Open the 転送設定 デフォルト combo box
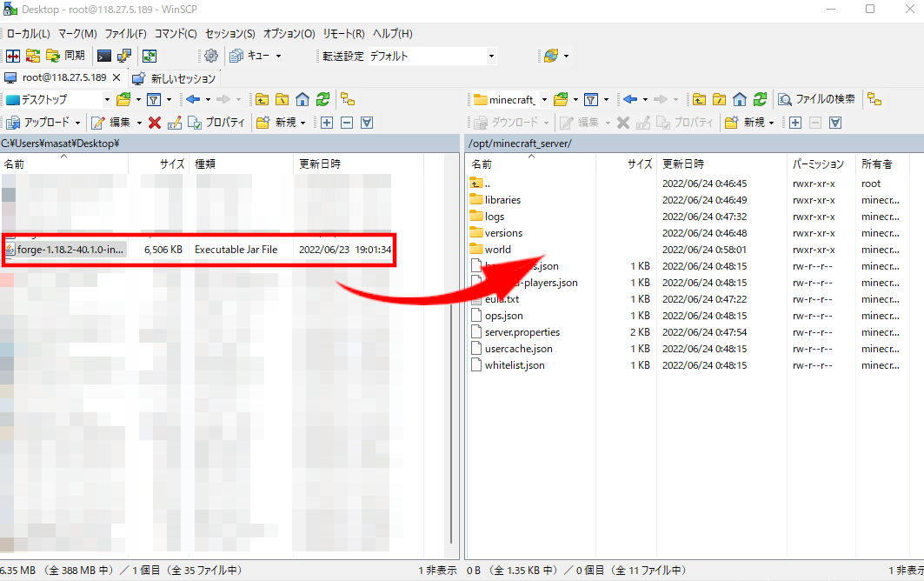Screen dimensions: 924x581 [432, 56]
